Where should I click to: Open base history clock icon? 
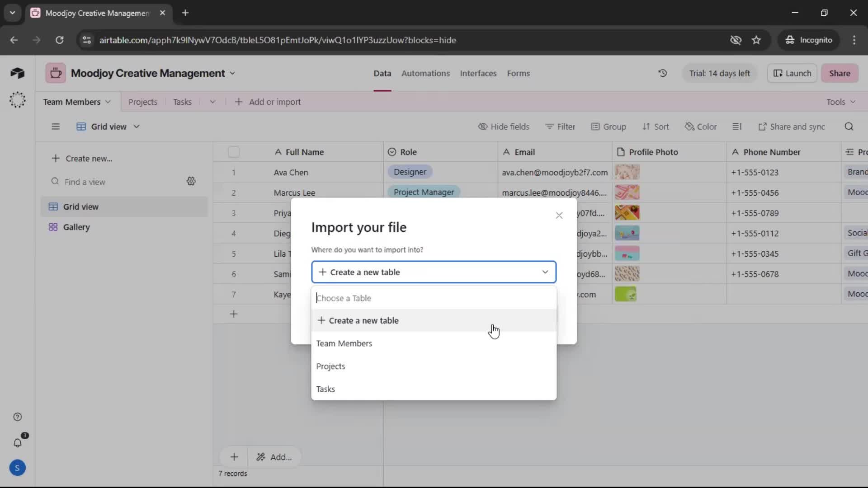[x=662, y=73]
